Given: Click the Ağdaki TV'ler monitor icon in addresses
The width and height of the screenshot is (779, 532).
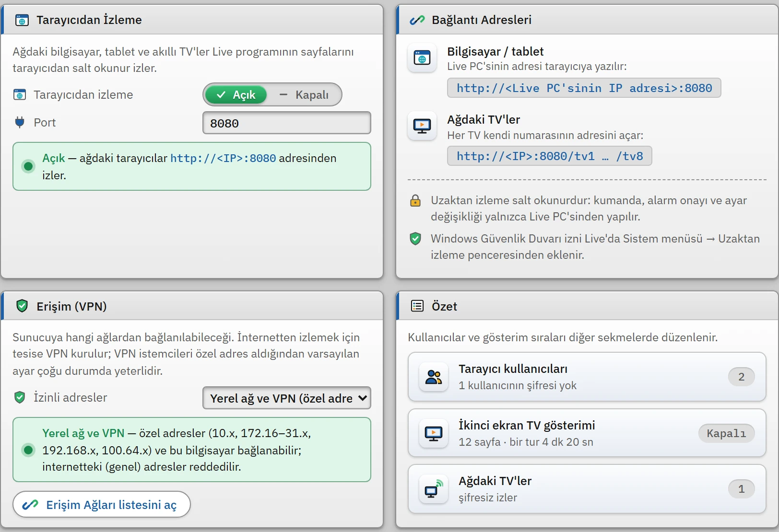Looking at the screenshot, I should coord(422,126).
